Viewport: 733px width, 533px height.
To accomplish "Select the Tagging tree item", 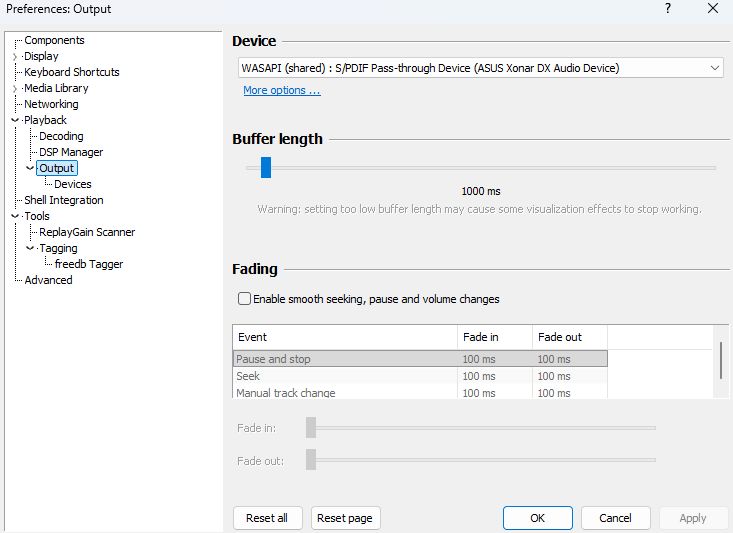I will (58, 248).
